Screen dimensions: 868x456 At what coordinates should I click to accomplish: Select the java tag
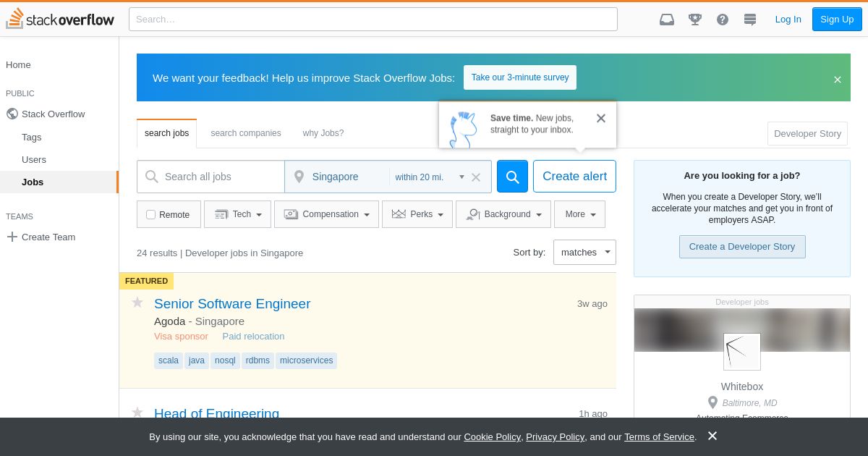click(197, 360)
